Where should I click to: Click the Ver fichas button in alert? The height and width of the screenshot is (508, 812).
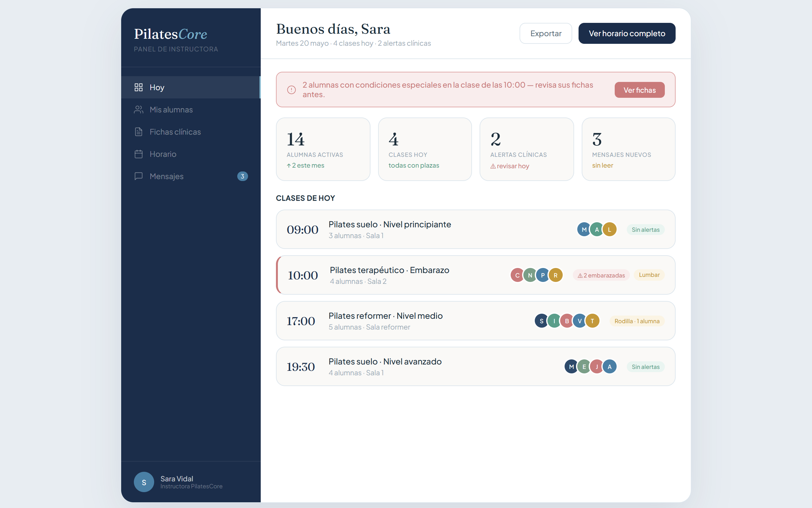(639, 90)
